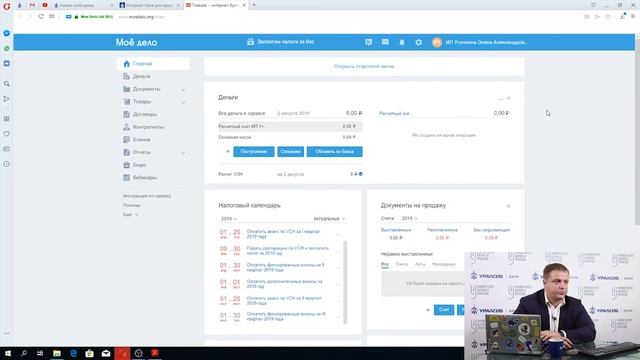Open task 'Оплатить аванс по УСН за I квартал'
Image resolution: width=640 pixels, height=360 pixels.
click(x=283, y=234)
